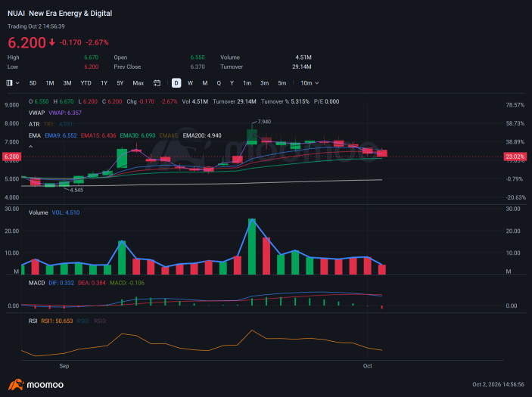Screen dimensions: 532x397
Task: Click the RSI1: 50.653 value
Action: coord(57,321)
